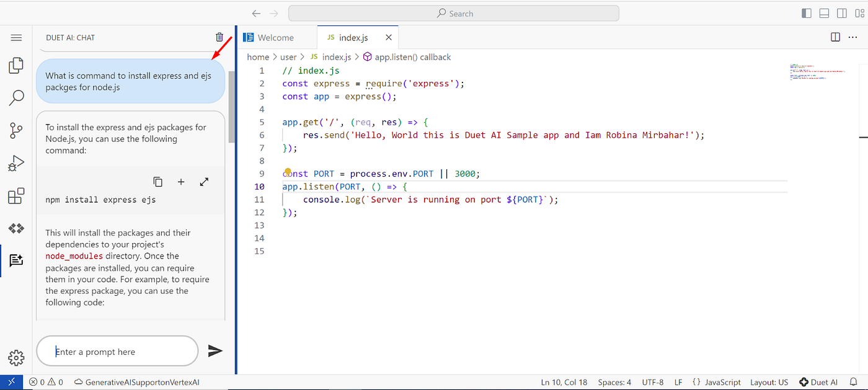Screen dimensions: 868x390
Task: Click line number 15 in gutter
Action: pyautogui.click(x=259, y=251)
